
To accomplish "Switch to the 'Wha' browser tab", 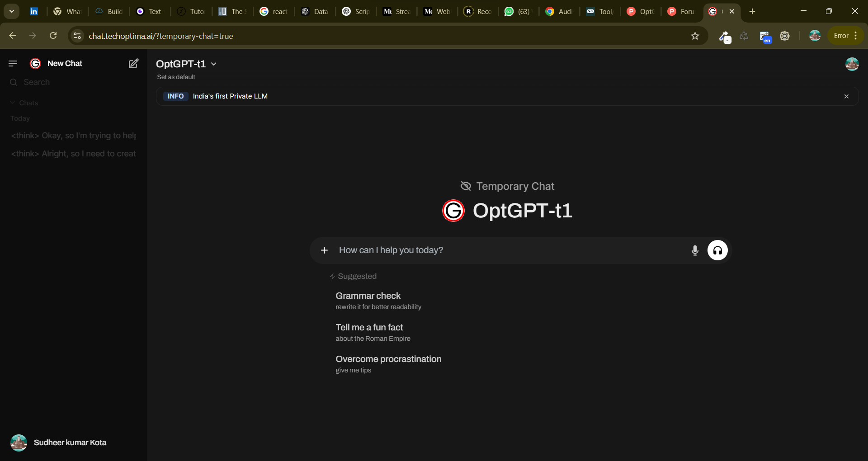I will pyautogui.click(x=67, y=11).
